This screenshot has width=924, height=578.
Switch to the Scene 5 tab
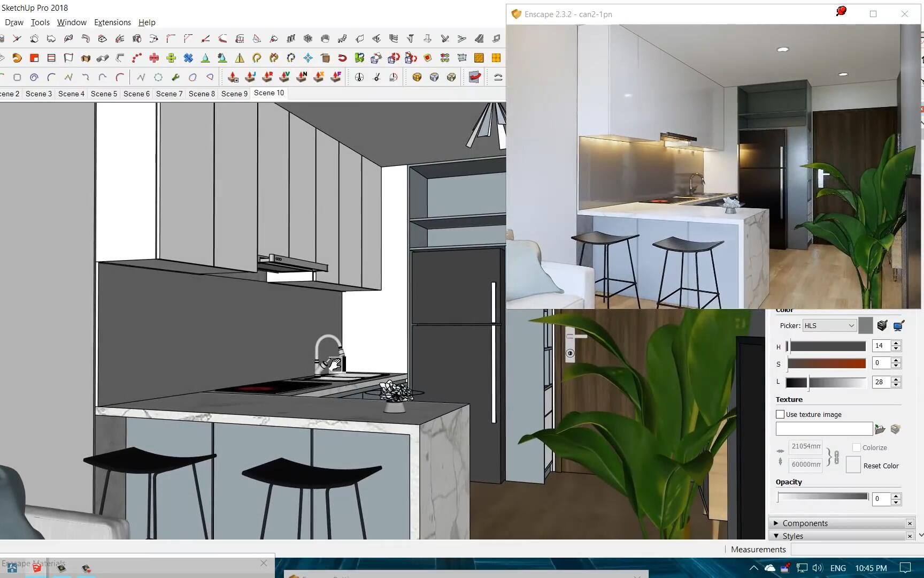pos(104,94)
